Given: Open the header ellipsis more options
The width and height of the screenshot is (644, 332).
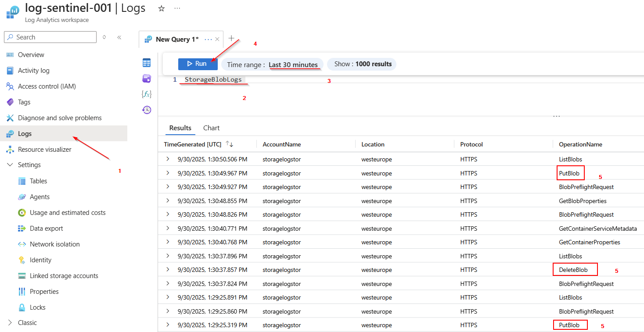Looking at the screenshot, I should [x=177, y=8].
